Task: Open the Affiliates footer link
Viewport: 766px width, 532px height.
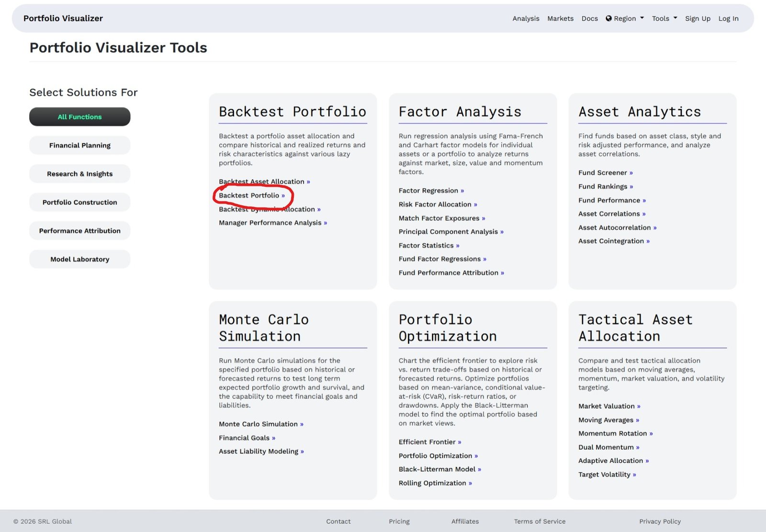Action: tap(465, 521)
